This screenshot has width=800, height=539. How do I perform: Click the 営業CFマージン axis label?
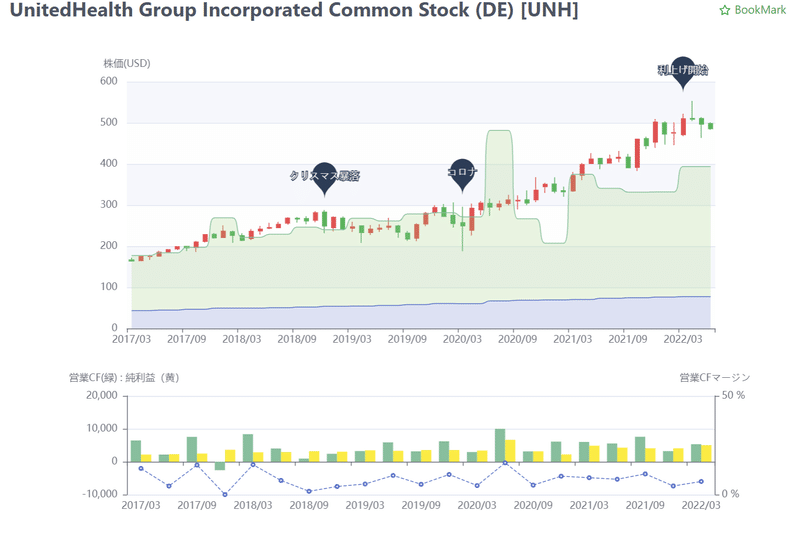coord(715,378)
